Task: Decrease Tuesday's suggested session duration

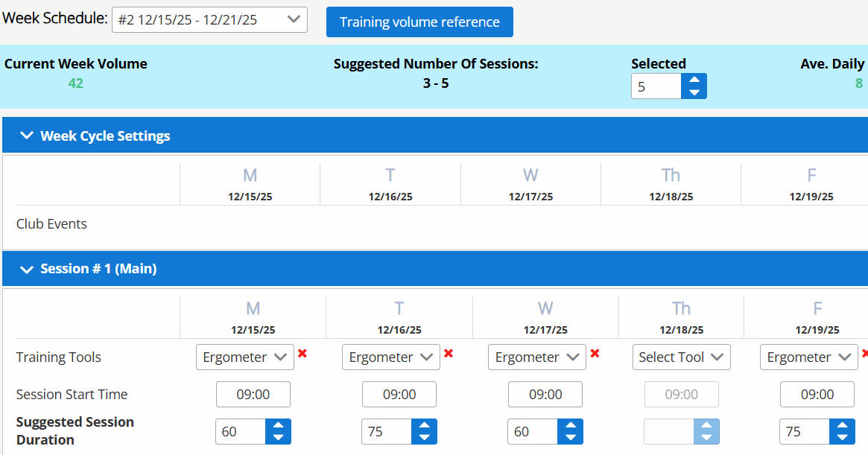Action: [425, 438]
